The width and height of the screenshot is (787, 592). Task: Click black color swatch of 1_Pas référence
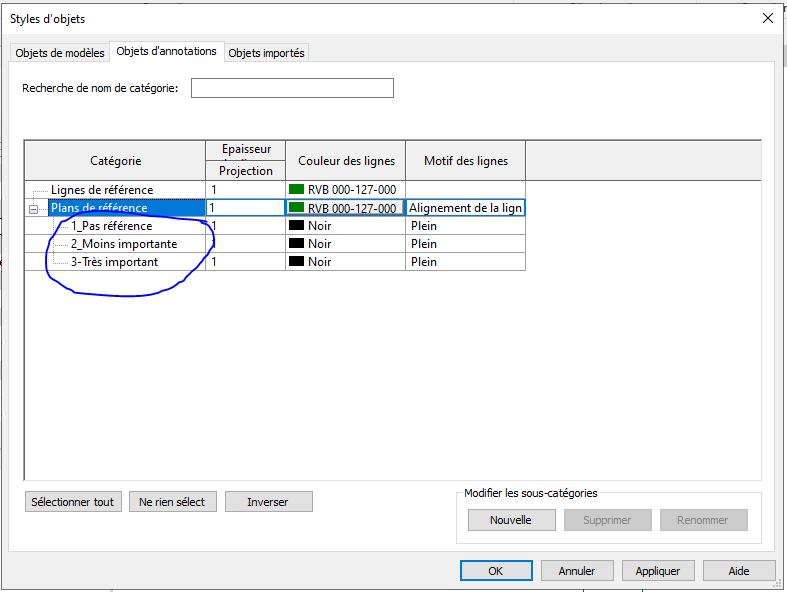tap(296, 226)
